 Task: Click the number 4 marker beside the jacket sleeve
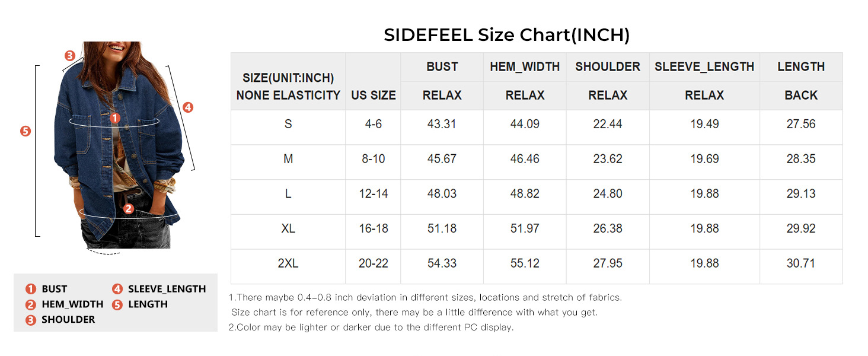187,107
